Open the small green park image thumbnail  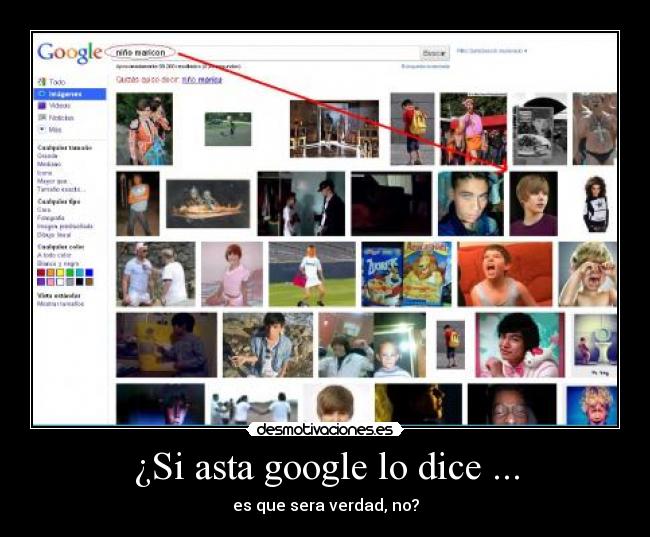pyautogui.click(x=228, y=129)
